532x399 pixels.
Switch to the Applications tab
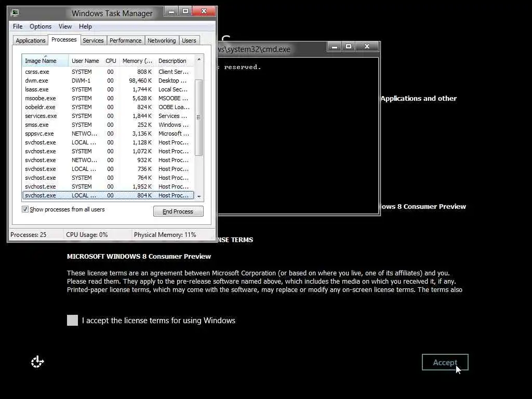click(31, 41)
